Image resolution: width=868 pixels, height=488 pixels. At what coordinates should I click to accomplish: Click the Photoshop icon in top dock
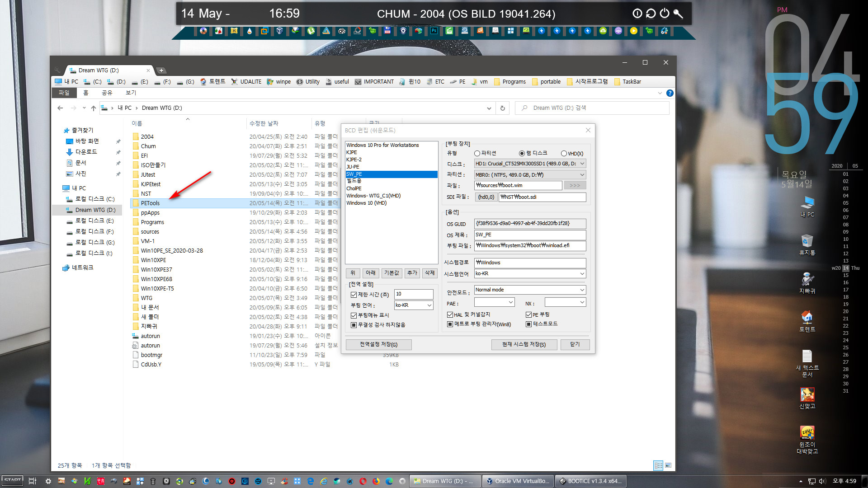(434, 31)
